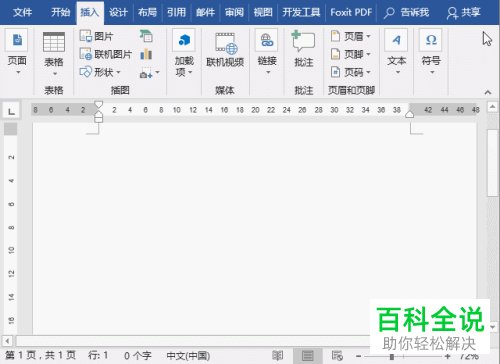500x364 pixels.
Task: Click the word count '0 个字'
Action: click(x=138, y=355)
